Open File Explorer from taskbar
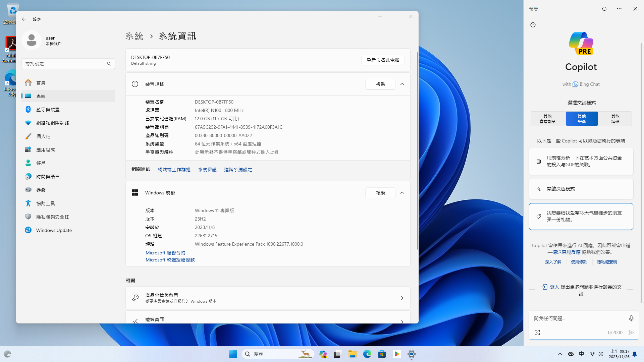The height and width of the screenshot is (362, 644). (352, 354)
